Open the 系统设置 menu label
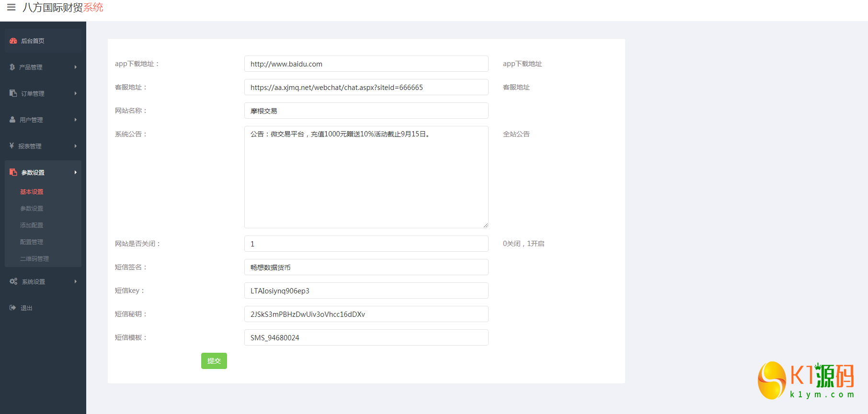The image size is (868, 414). click(x=34, y=282)
